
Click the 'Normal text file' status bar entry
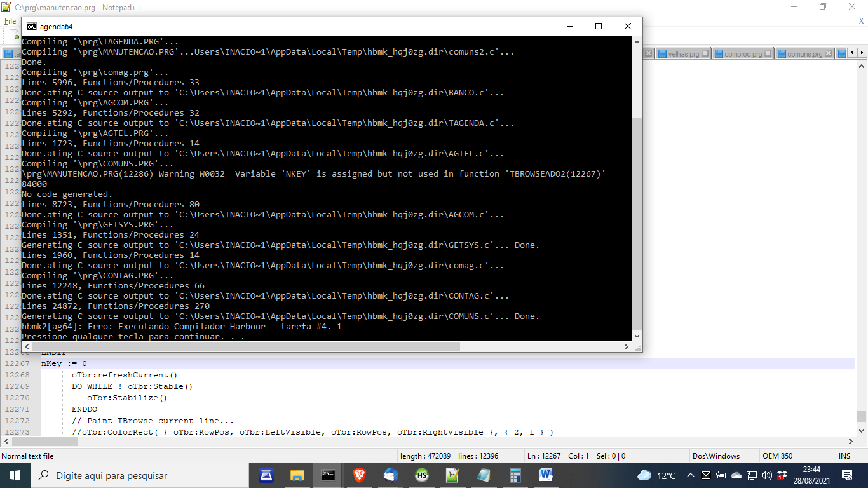[x=28, y=456]
